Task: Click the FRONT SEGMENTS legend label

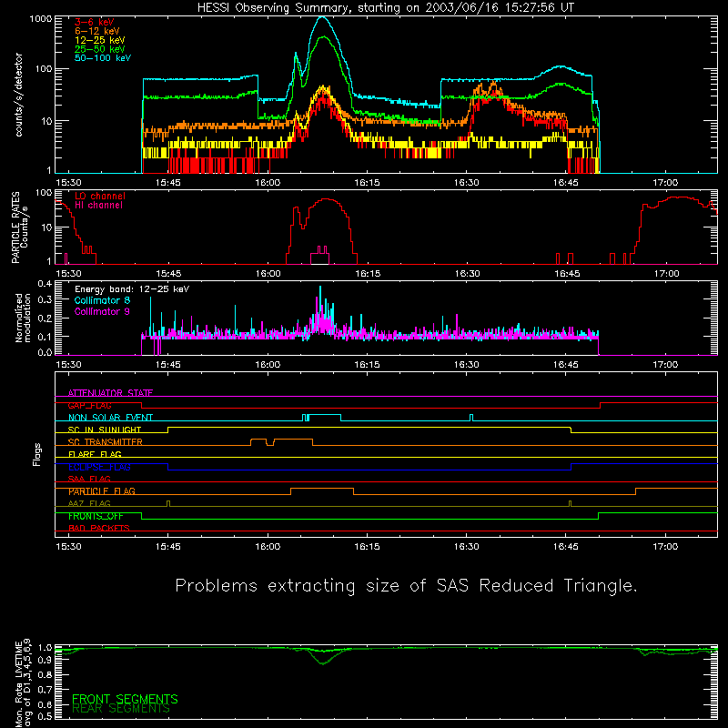Action: [x=125, y=699]
